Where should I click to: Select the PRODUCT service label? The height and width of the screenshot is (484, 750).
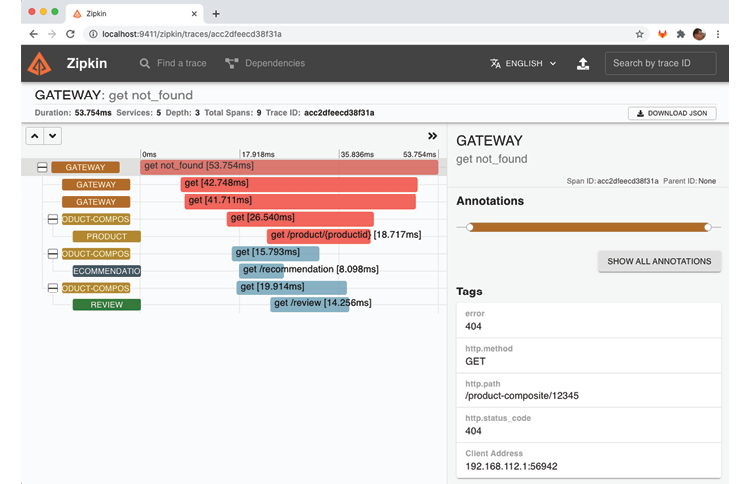[x=106, y=236]
